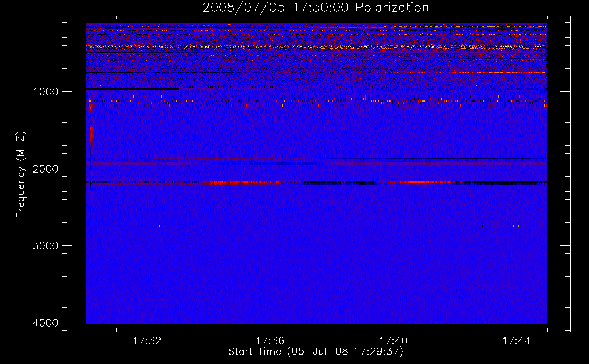Select the 1000 frequency tick label
The width and height of the screenshot is (589, 364).
point(46,91)
